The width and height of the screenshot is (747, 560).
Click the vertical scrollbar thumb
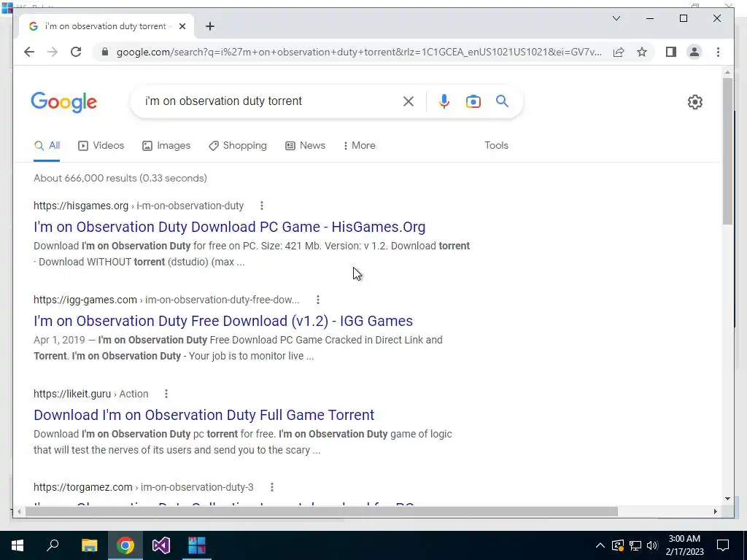[727, 151]
